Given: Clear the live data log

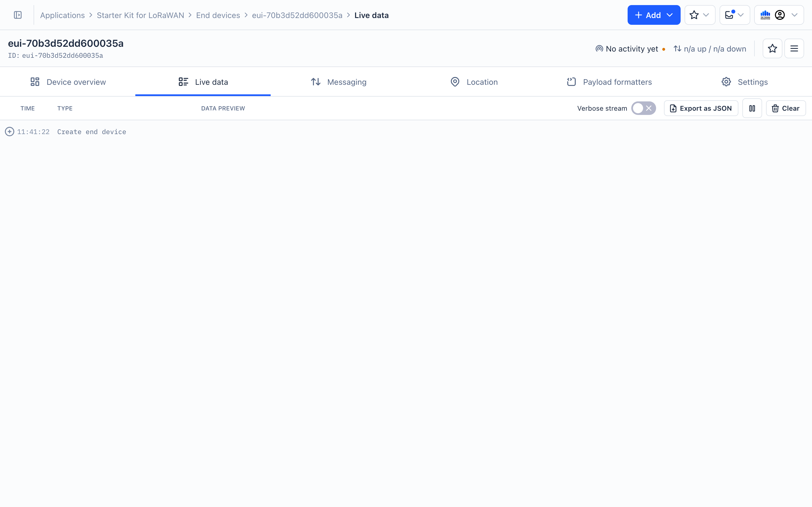Looking at the screenshot, I should (x=786, y=108).
